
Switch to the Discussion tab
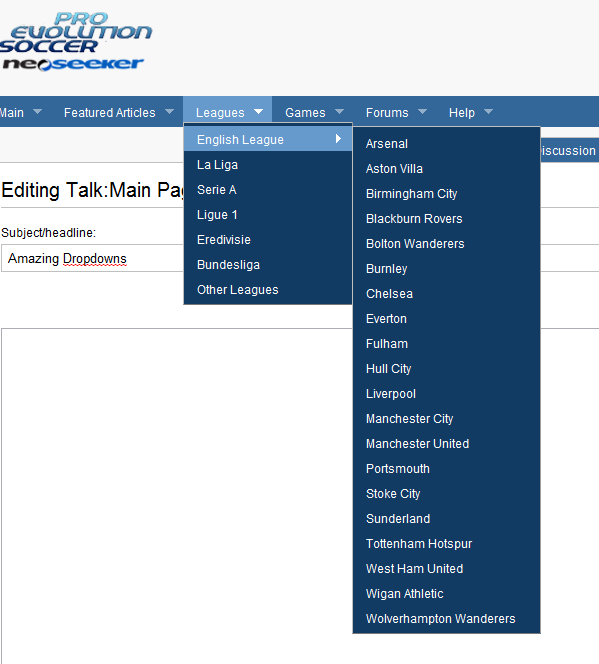point(569,150)
